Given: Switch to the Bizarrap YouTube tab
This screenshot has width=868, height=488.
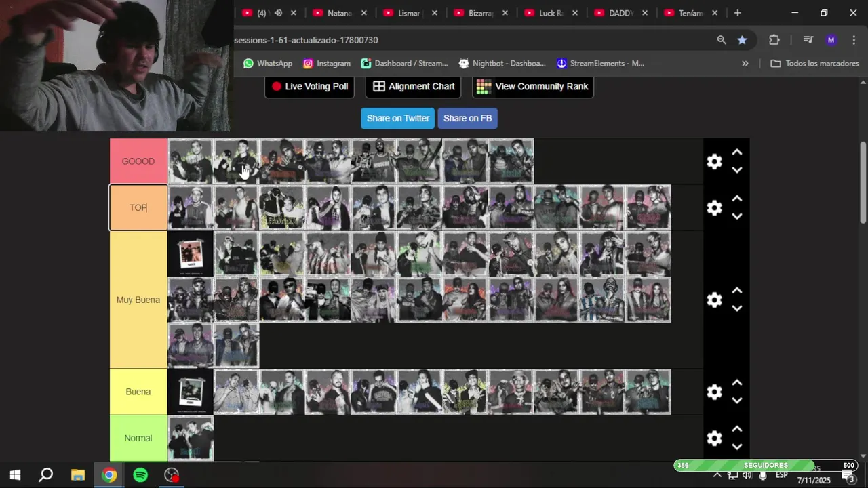Looking at the screenshot, I should [479, 13].
